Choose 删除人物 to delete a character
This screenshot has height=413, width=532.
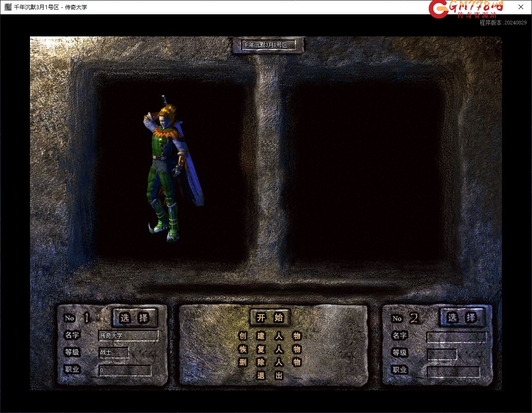[x=270, y=362]
